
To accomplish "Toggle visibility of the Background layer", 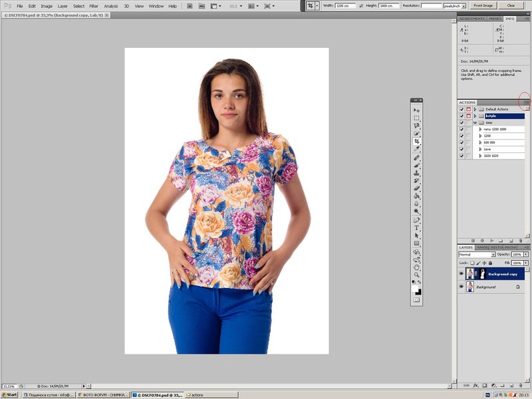I will 462,287.
